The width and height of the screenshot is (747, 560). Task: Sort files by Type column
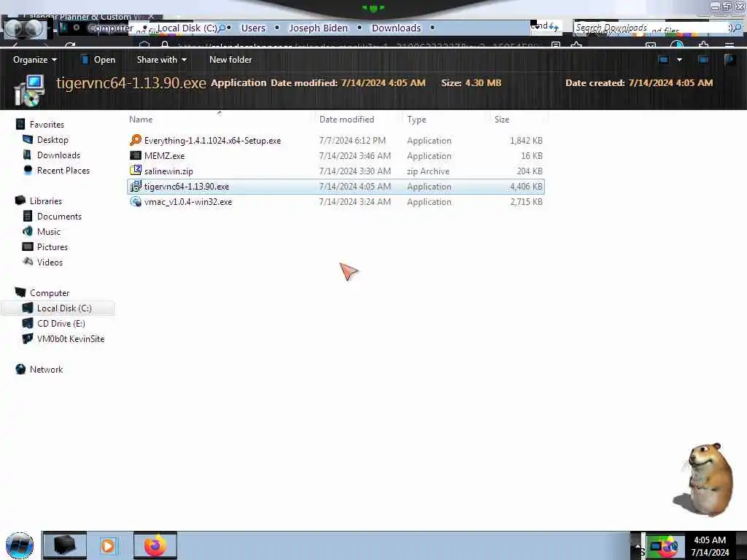(417, 120)
